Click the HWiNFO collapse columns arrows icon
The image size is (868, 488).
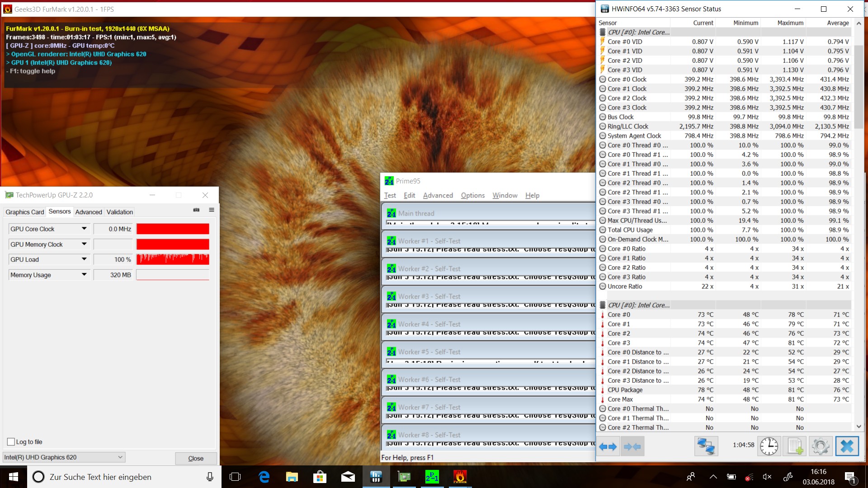click(x=632, y=447)
